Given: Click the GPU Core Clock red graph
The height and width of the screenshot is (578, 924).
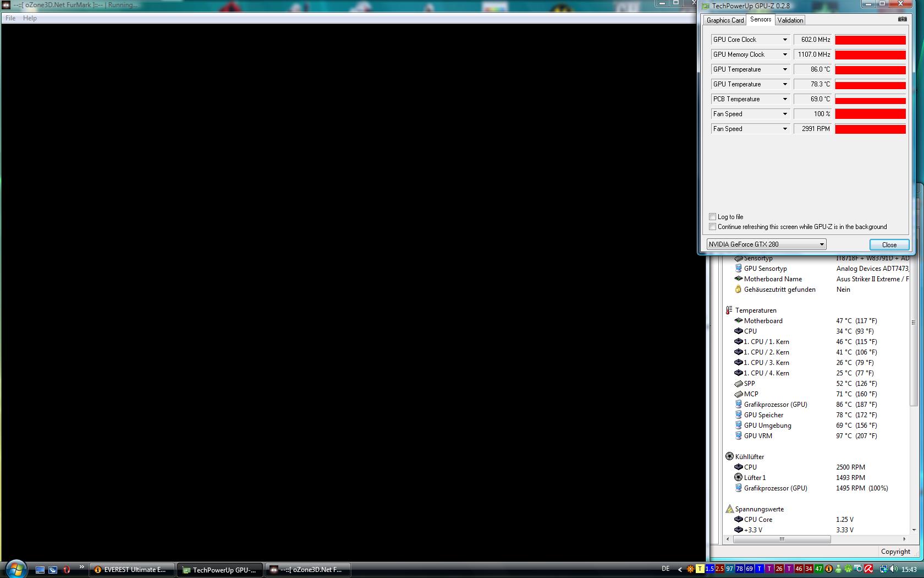Looking at the screenshot, I should pyautogui.click(x=870, y=40).
